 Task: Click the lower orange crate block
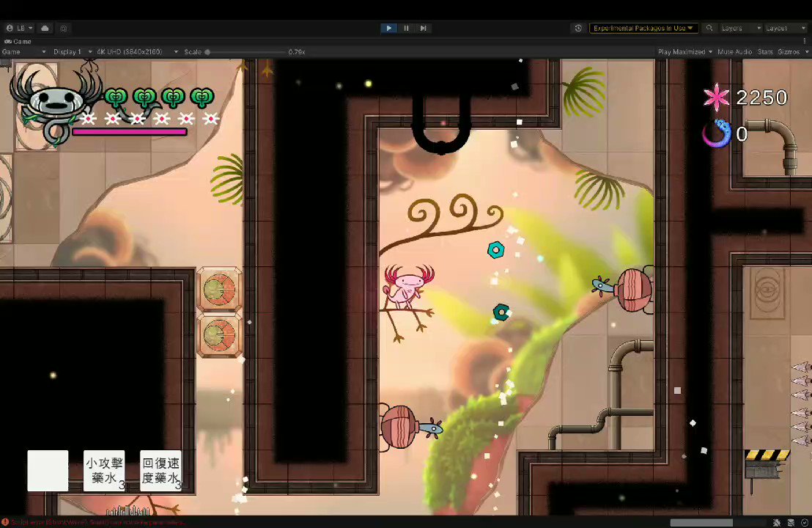pos(219,335)
